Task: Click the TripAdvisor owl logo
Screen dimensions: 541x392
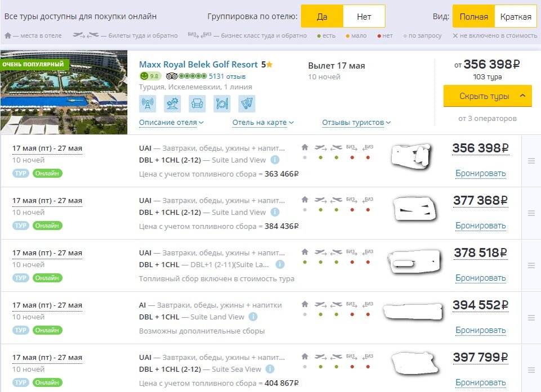Action: [x=172, y=76]
